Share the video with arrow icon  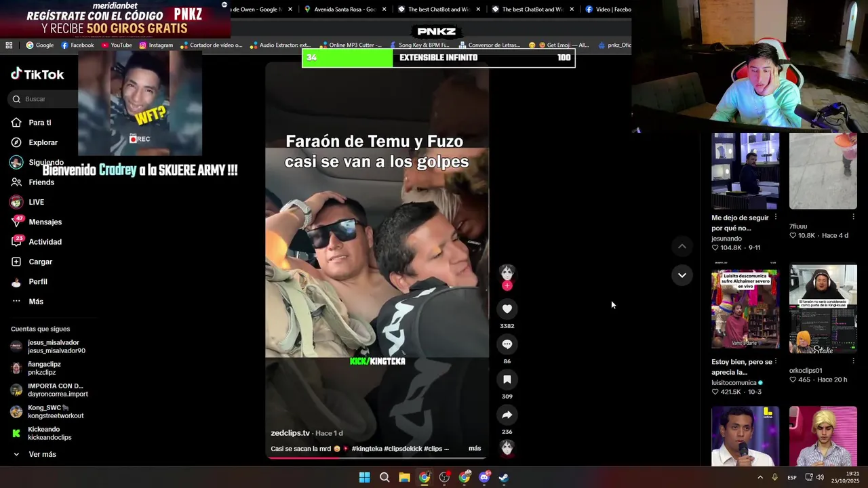click(x=507, y=415)
